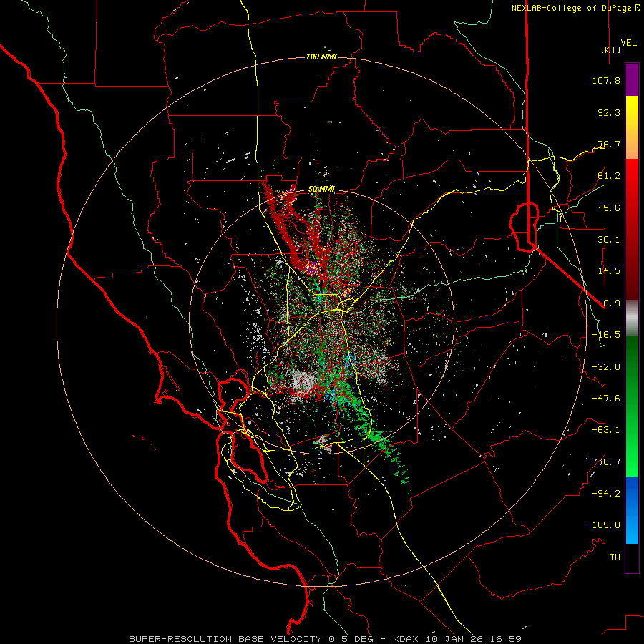Screen dimensions: 644x644
Task: Select the -94.2 velocity legend value
Action: click(606, 494)
